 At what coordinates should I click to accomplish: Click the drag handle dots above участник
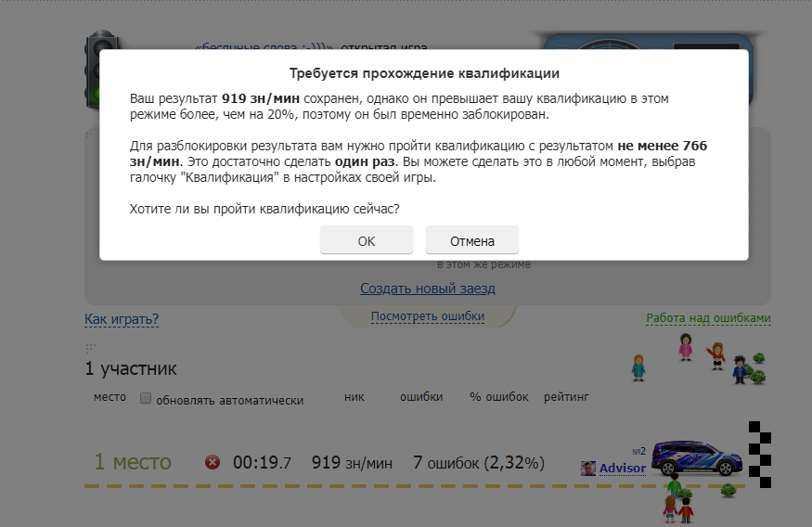click(x=91, y=349)
